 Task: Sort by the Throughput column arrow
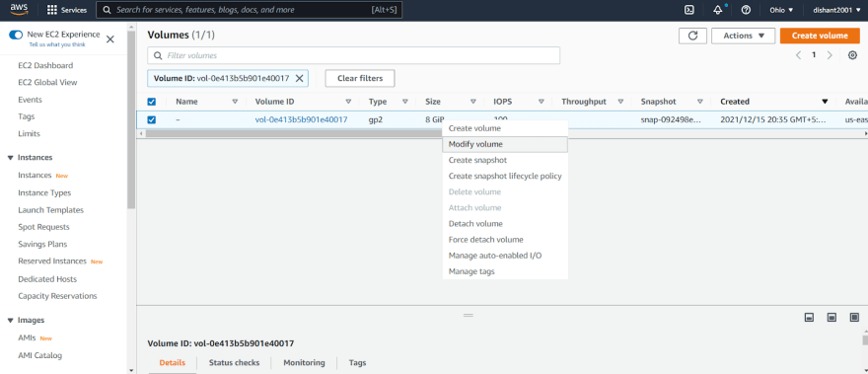[x=620, y=102]
